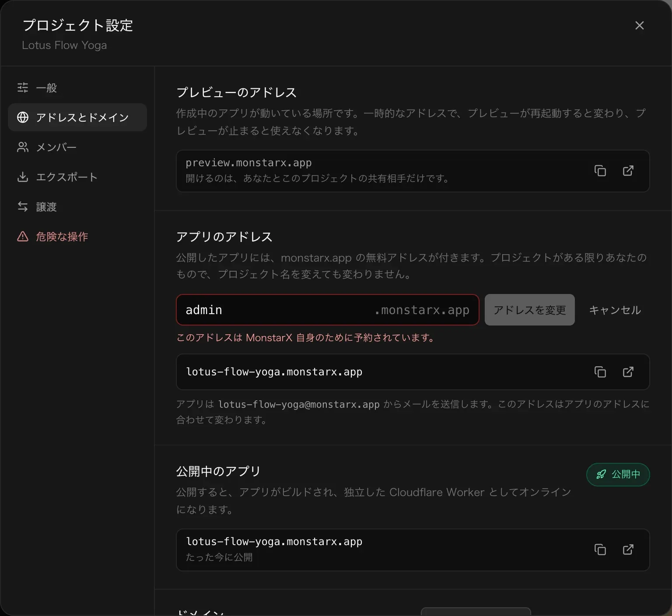Focus the admin subdomain input field
672x616 pixels.
point(327,310)
